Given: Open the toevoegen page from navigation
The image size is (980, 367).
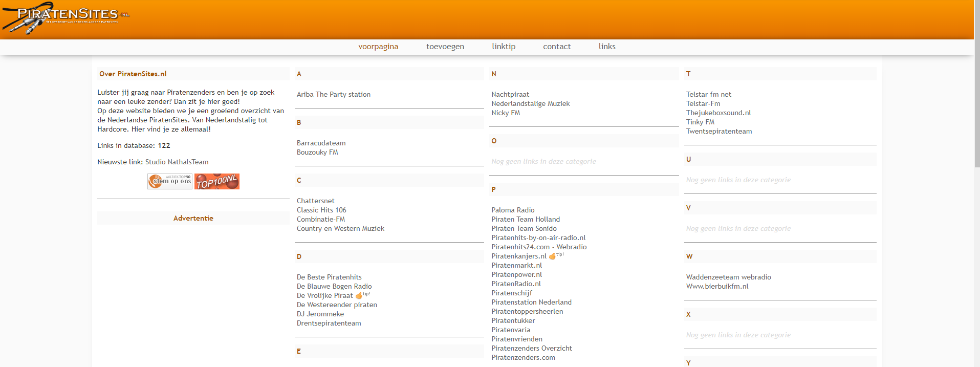Looking at the screenshot, I should click(x=445, y=47).
